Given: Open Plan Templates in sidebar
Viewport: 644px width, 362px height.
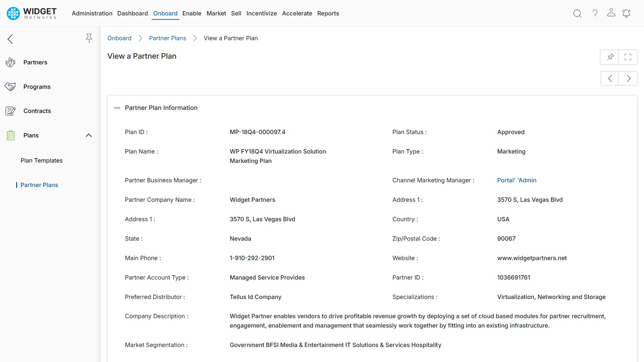Looking at the screenshot, I should click(x=42, y=161).
